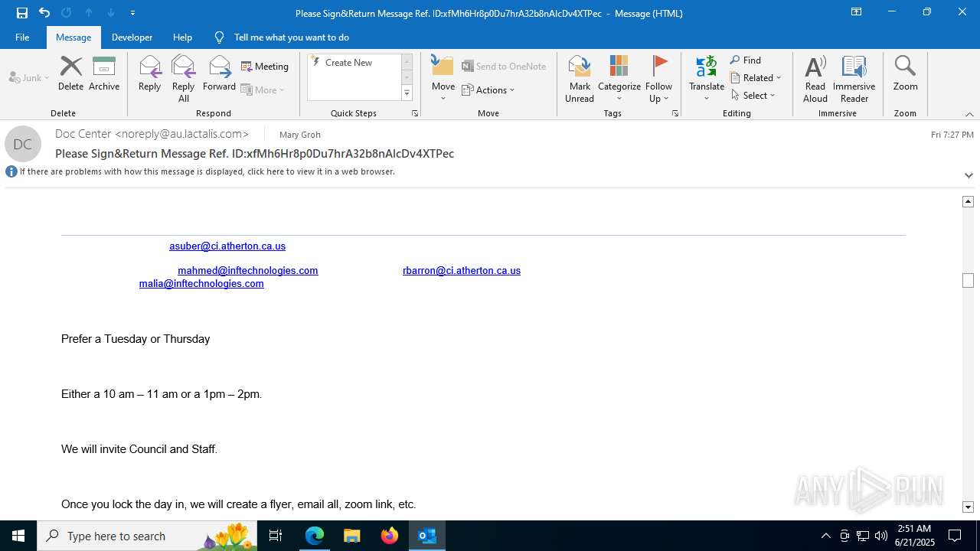The height and width of the screenshot is (551, 980).
Task: Open the Junk dropdown
Action: point(29,77)
